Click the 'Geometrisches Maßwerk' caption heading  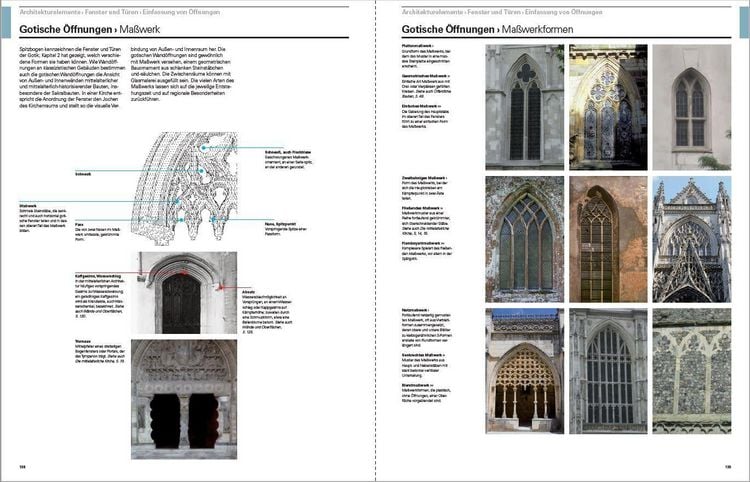[426, 76]
